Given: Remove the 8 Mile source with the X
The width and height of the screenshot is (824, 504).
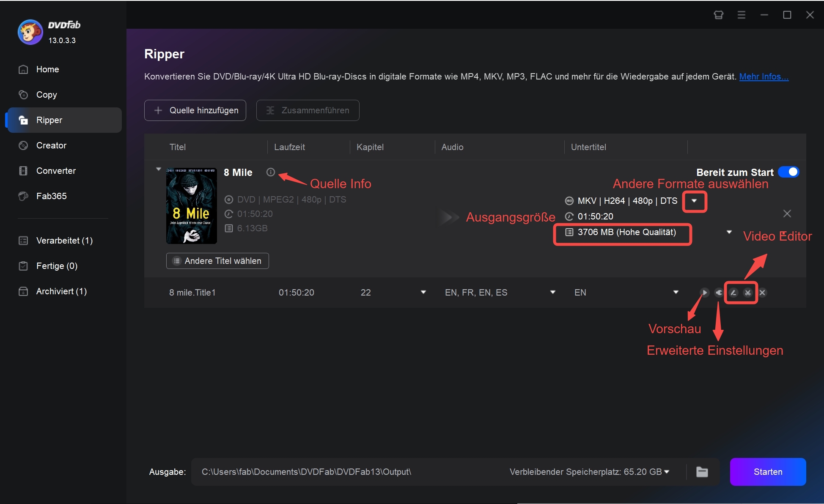Looking at the screenshot, I should click(787, 214).
